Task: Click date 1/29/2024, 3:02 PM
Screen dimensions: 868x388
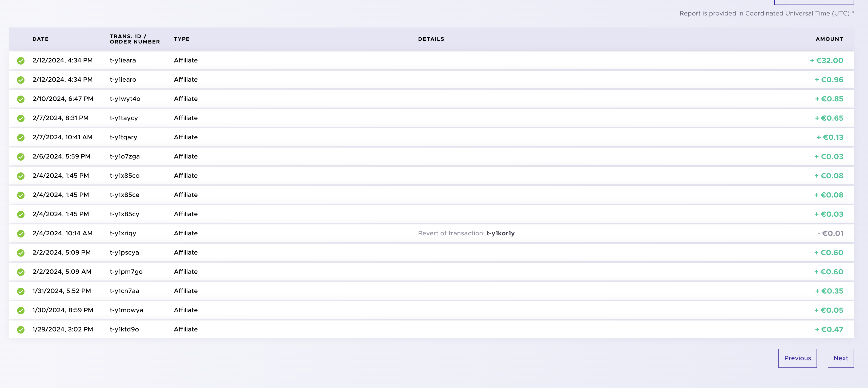Action: (x=63, y=330)
